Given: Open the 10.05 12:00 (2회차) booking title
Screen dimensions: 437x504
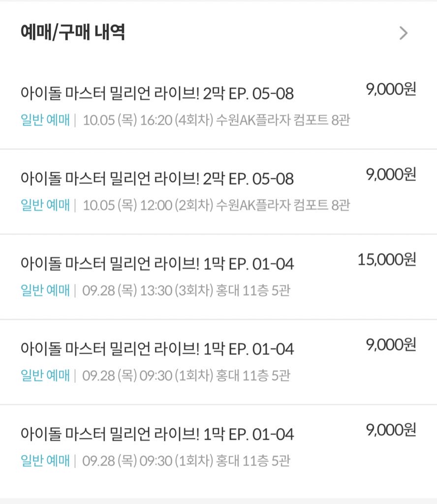Looking at the screenshot, I should tap(157, 179).
